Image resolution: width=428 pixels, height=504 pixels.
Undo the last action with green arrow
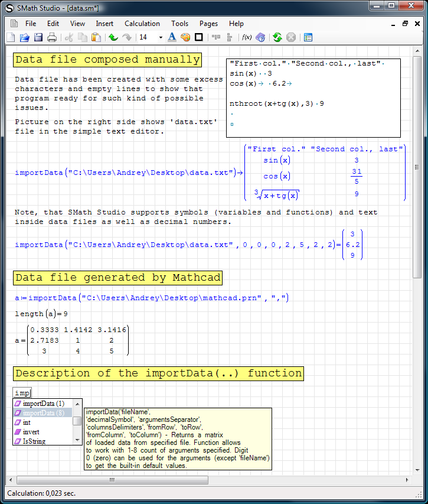[113, 38]
